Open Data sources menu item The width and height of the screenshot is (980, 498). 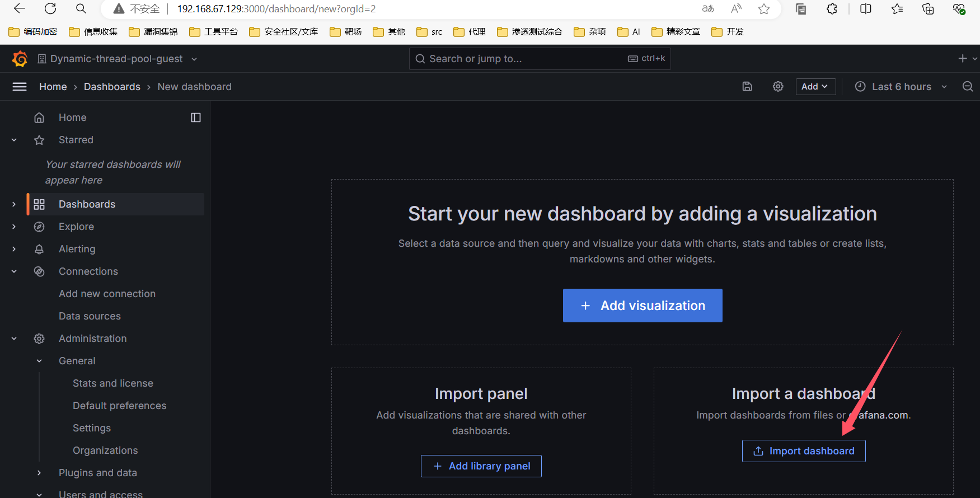pos(90,316)
